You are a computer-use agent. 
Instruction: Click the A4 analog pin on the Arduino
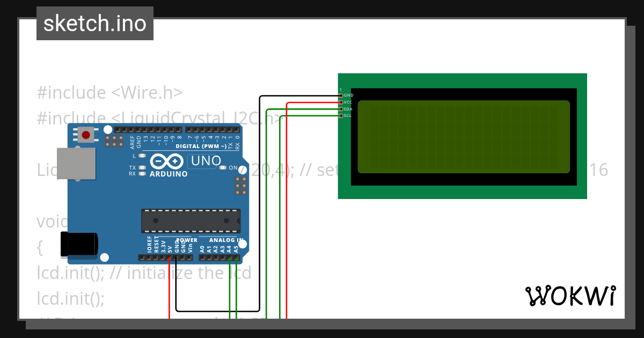[230, 258]
